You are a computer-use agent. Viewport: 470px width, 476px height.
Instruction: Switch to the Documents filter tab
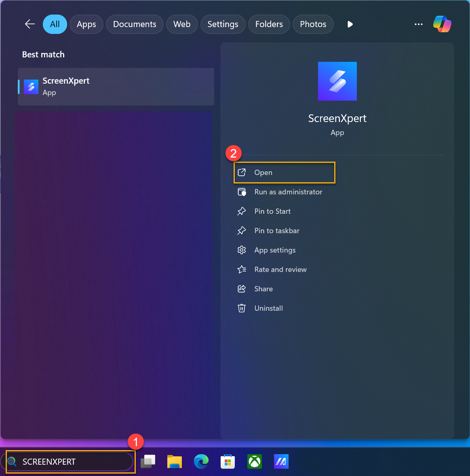click(135, 24)
